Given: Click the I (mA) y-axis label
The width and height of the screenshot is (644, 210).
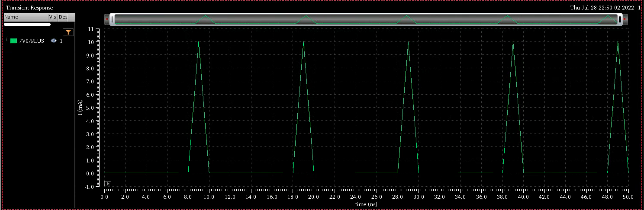Looking at the screenshot, I should (80, 108).
